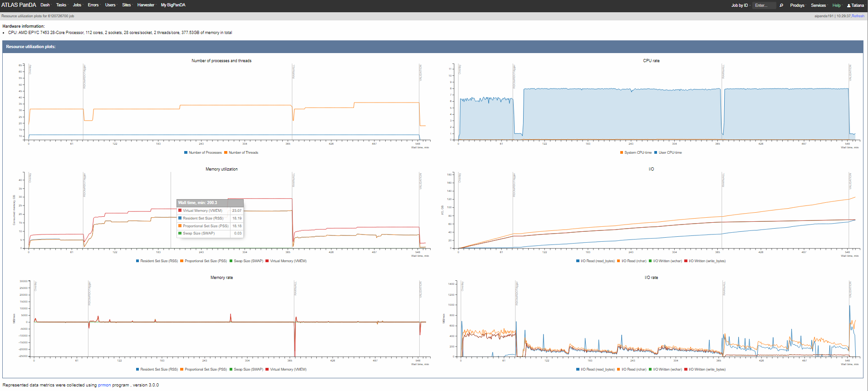Toggle read_bytes series in I/O rate legend
Viewport: 868px width, 391px height.
pos(595,369)
